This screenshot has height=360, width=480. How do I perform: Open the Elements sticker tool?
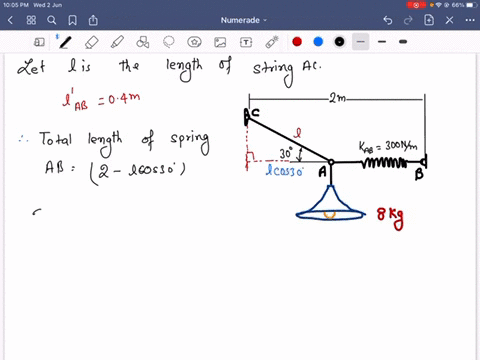194,42
